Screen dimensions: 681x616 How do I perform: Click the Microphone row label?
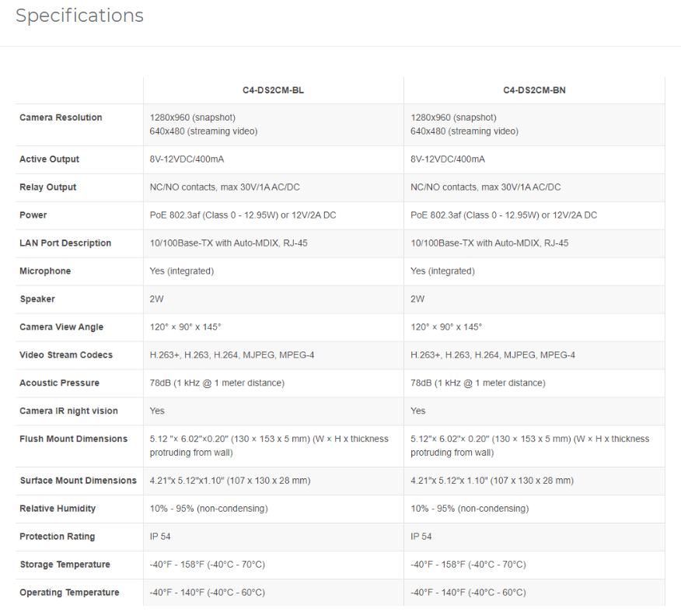[x=45, y=271]
